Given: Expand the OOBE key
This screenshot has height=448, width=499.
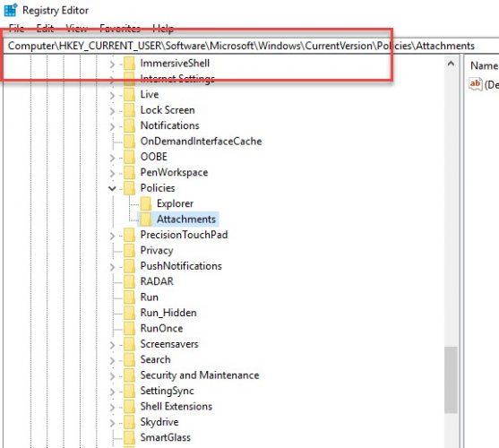Looking at the screenshot, I should (112, 158).
